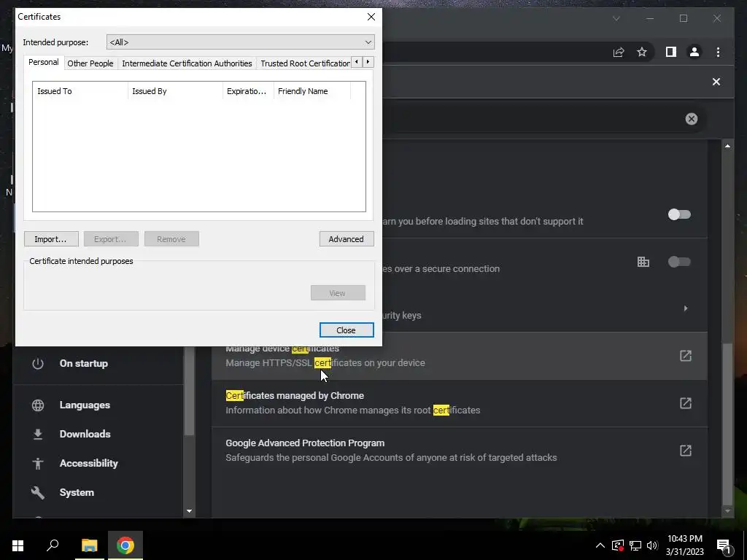Open the Intended purpose dropdown
Image resolution: width=747 pixels, height=560 pixels.
pos(240,42)
